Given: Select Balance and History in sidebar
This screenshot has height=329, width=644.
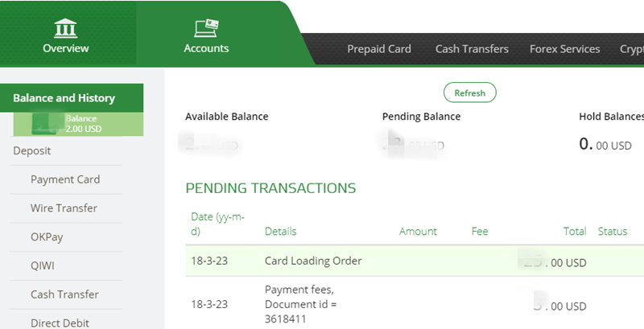Looking at the screenshot, I should (64, 98).
